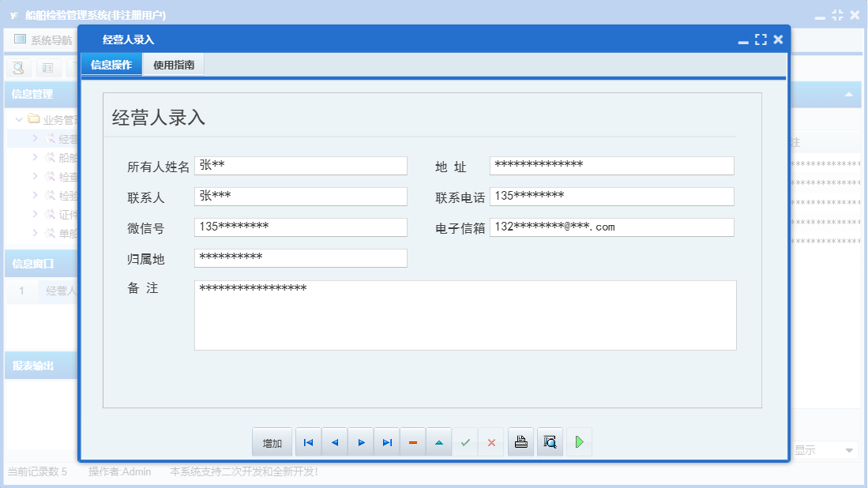868x488 pixels.
Task: Cancel changes with the red X icon
Action: click(x=490, y=441)
